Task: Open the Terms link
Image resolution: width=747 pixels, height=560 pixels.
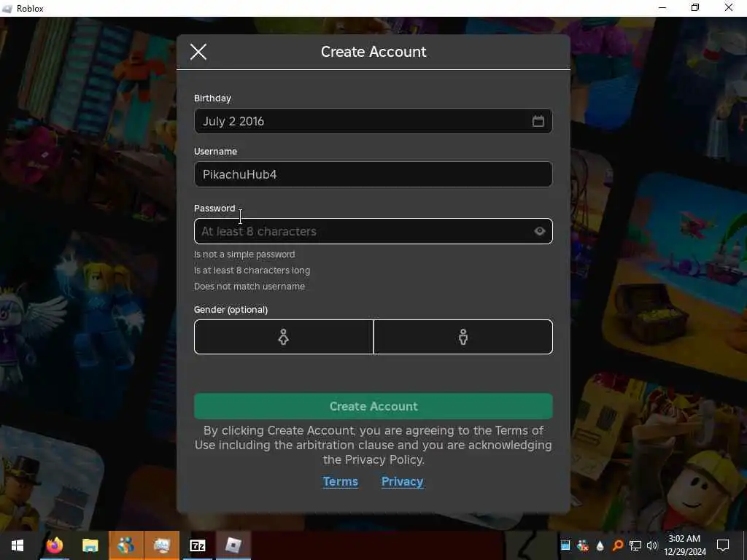Action: (340, 481)
